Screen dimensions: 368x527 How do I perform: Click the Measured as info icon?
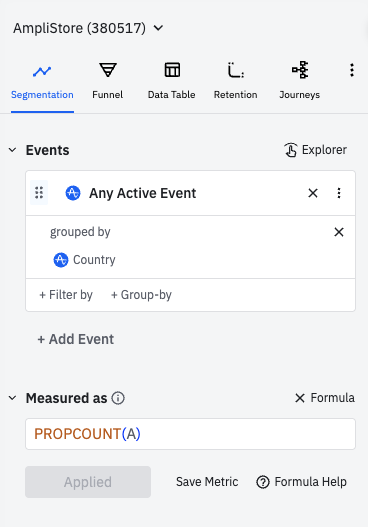click(118, 398)
